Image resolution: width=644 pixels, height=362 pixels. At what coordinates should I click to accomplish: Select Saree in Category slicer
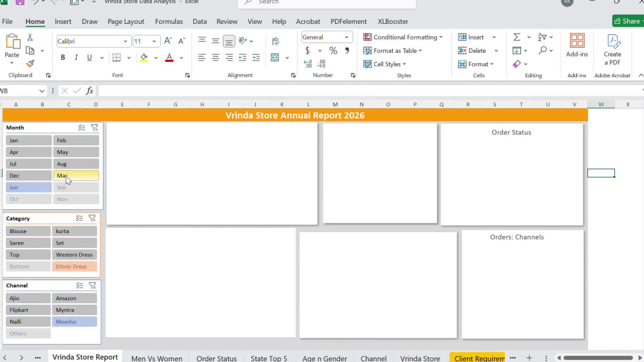[28, 243]
